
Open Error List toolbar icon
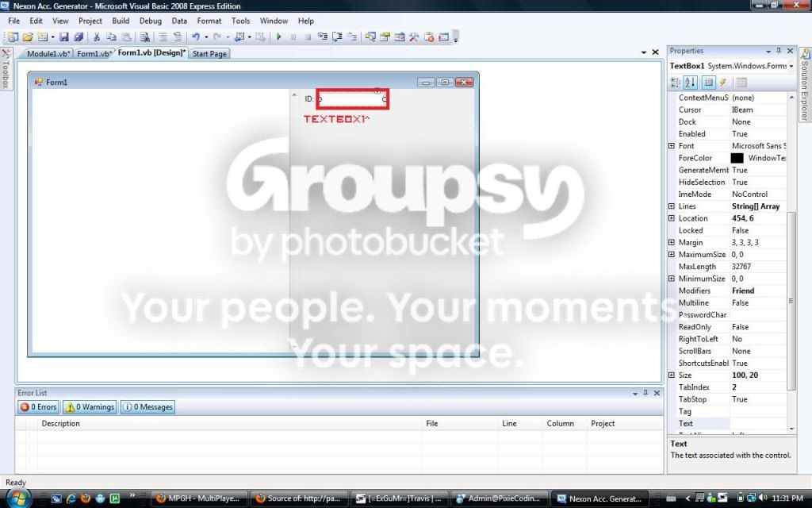click(x=429, y=37)
